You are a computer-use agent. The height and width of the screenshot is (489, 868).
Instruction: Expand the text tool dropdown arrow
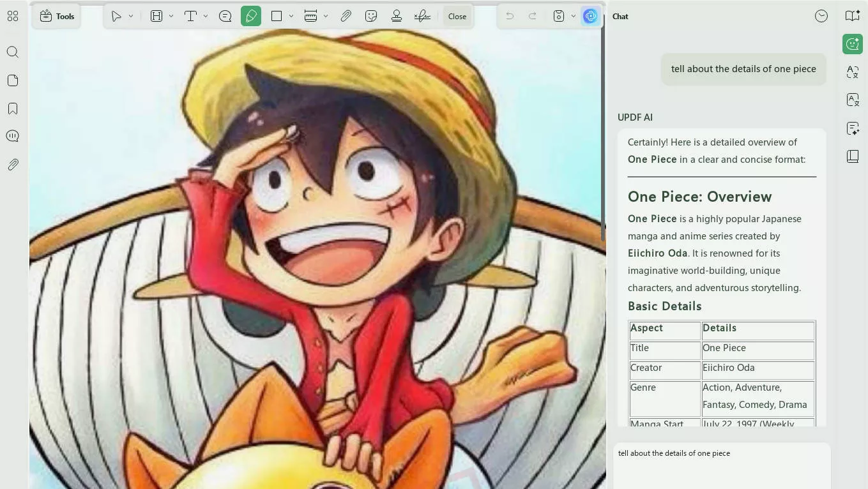[x=205, y=17]
